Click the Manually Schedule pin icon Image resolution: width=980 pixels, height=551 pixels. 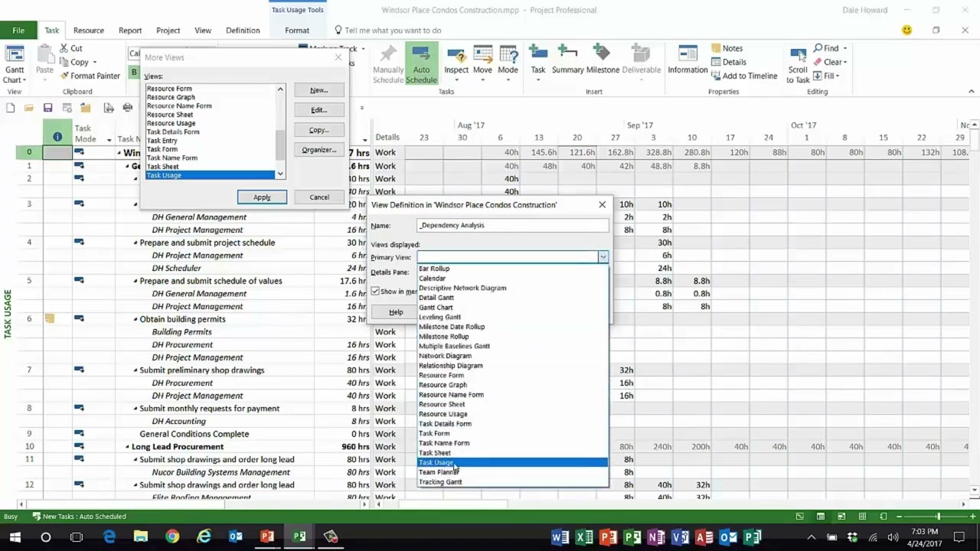pyautogui.click(x=388, y=54)
